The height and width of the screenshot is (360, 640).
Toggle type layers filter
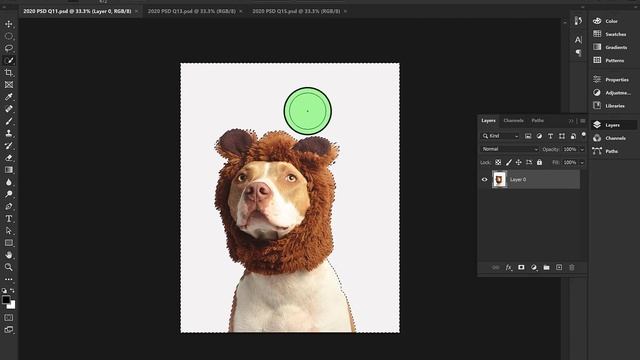[x=550, y=136]
